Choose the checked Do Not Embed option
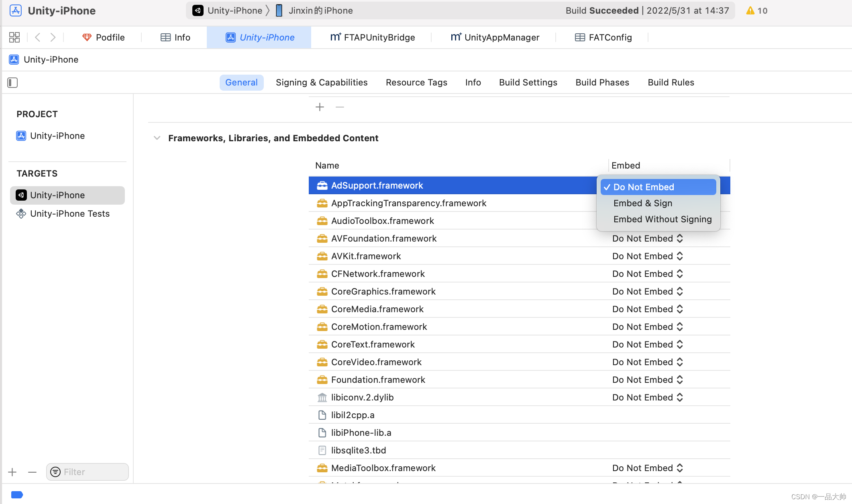The height and width of the screenshot is (504, 852). pyautogui.click(x=658, y=187)
